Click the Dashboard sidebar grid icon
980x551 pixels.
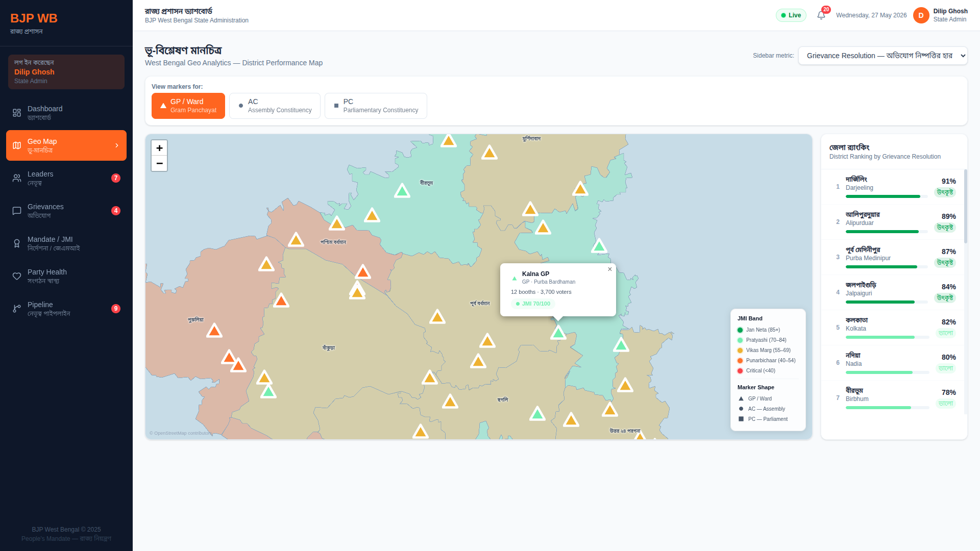[x=17, y=113]
